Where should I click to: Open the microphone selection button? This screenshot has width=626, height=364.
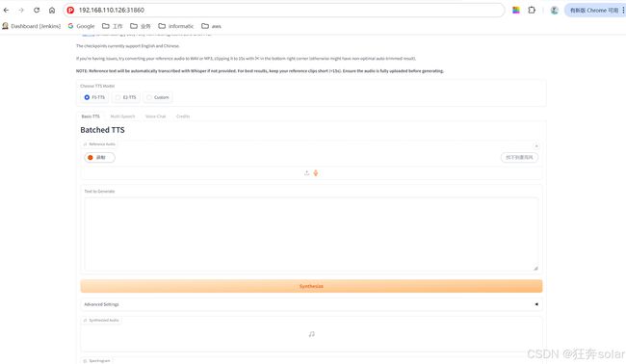click(519, 157)
